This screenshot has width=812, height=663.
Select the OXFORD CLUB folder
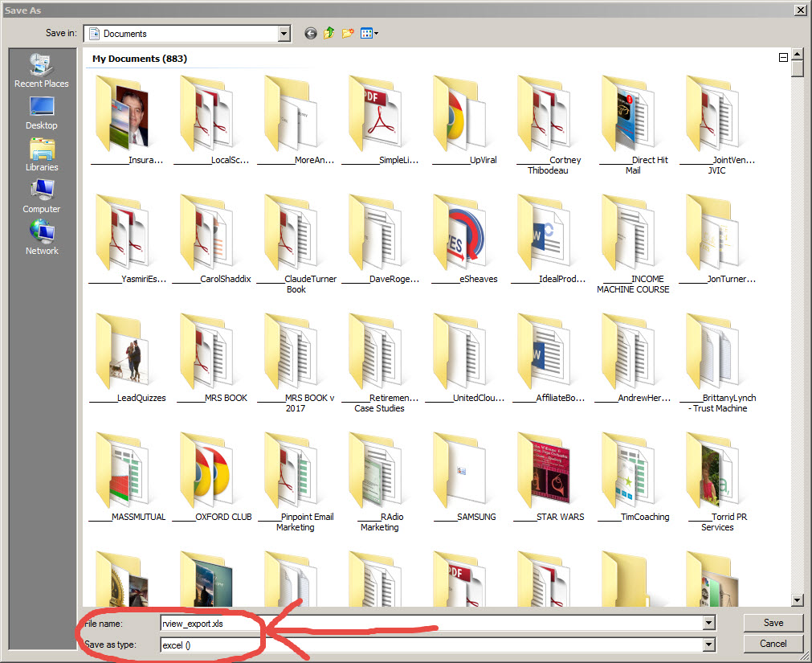[x=211, y=477]
